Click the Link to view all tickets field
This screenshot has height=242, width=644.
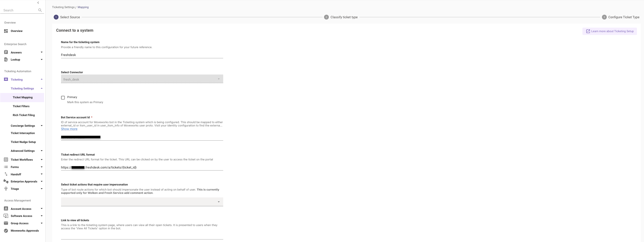pos(142,236)
